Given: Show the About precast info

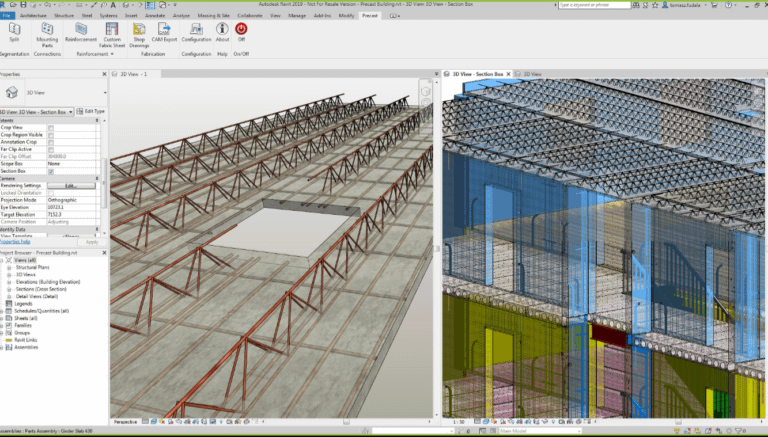Looking at the screenshot, I should pyautogui.click(x=222, y=32).
